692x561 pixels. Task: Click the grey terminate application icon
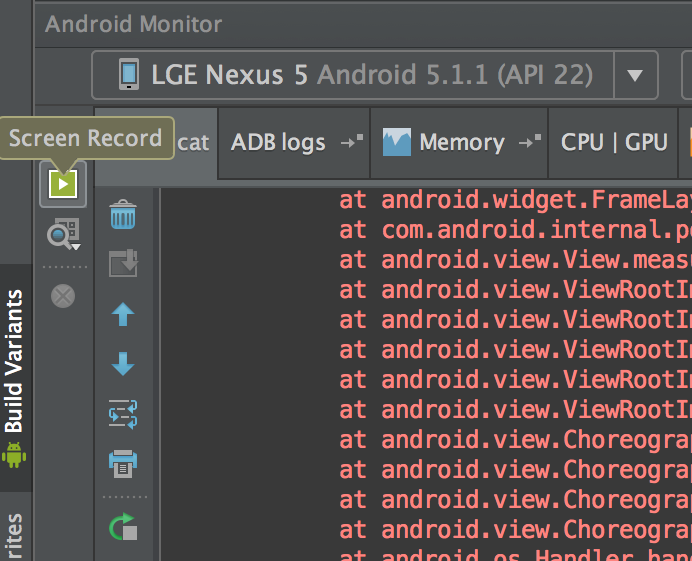click(63, 296)
